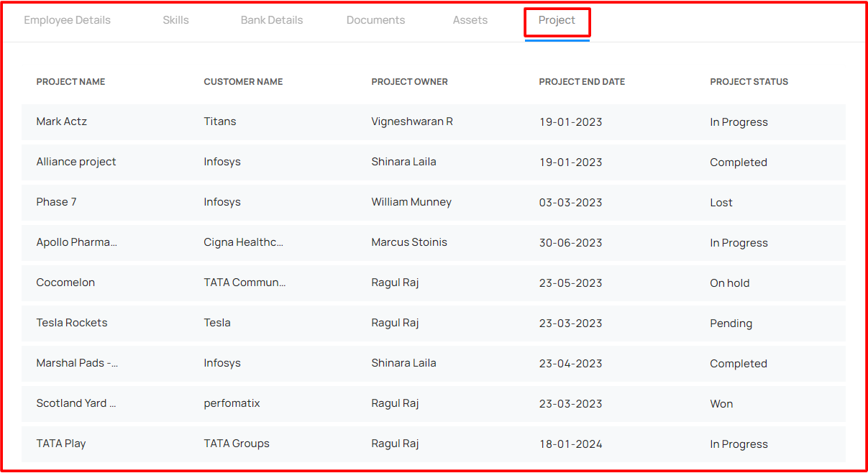868x473 pixels.
Task: Click the Tesla Rockets project name
Action: point(72,323)
